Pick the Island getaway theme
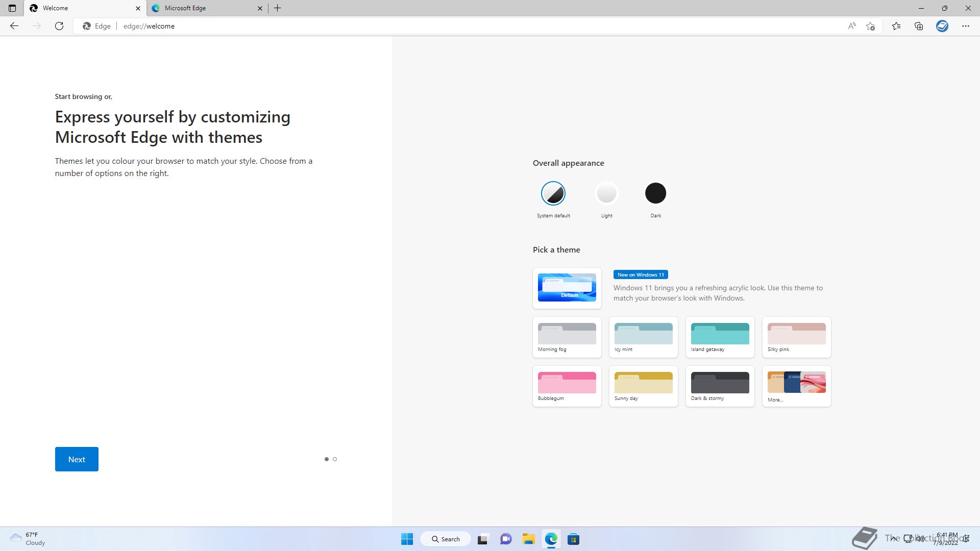980x551 pixels. click(720, 337)
